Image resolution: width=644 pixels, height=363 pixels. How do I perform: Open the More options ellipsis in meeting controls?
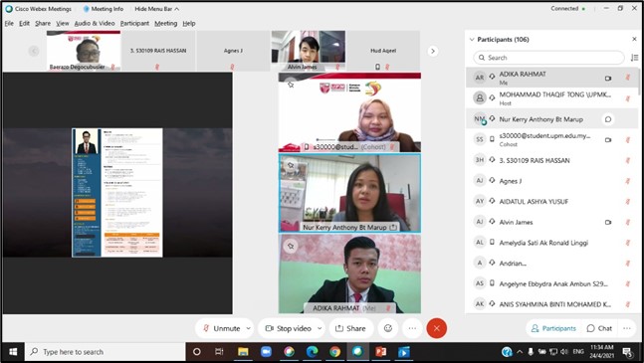412,328
